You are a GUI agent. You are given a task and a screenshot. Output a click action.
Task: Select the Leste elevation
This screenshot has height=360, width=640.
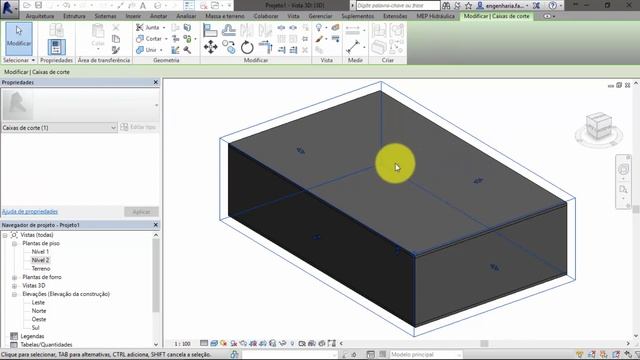tap(38, 302)
